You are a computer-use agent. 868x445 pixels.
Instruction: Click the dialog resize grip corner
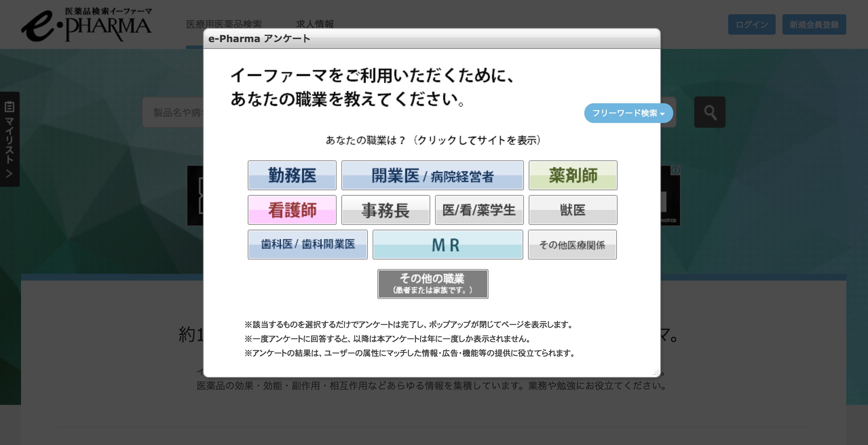click(656, 373)
